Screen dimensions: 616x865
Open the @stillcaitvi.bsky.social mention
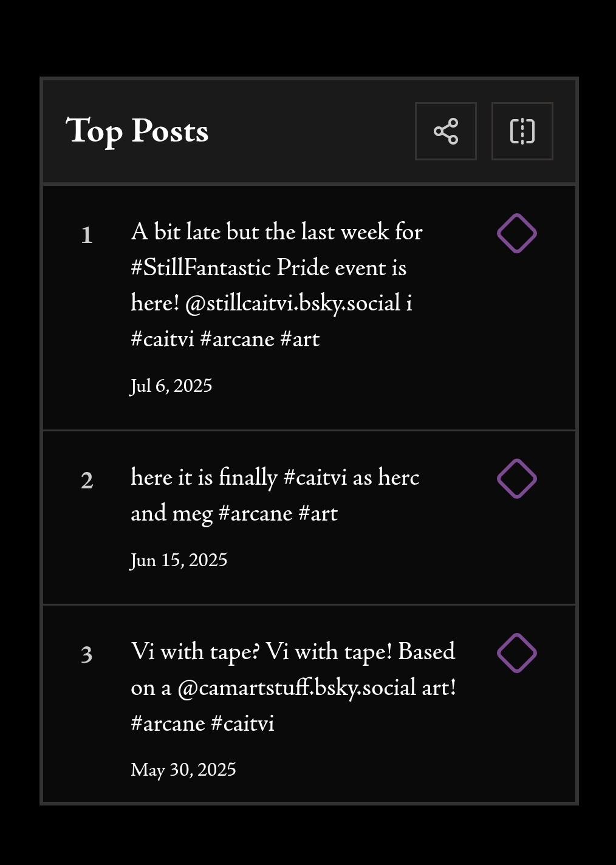[x=293, y=303]
